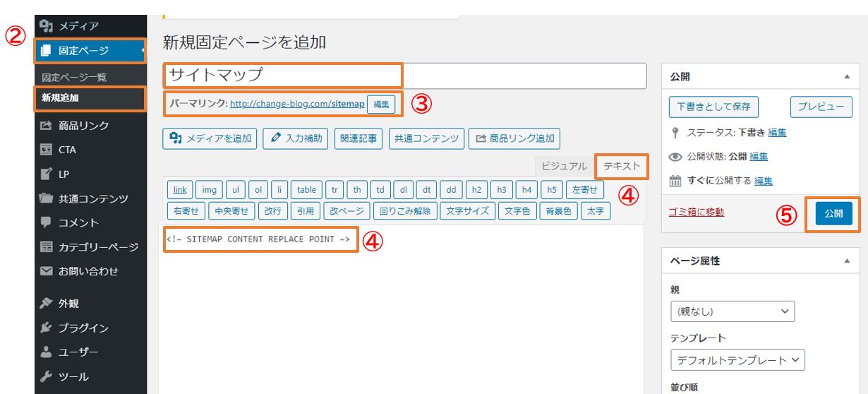Click the Media icon in sidebar
868x394 pixels.
(x=47, y=26)
